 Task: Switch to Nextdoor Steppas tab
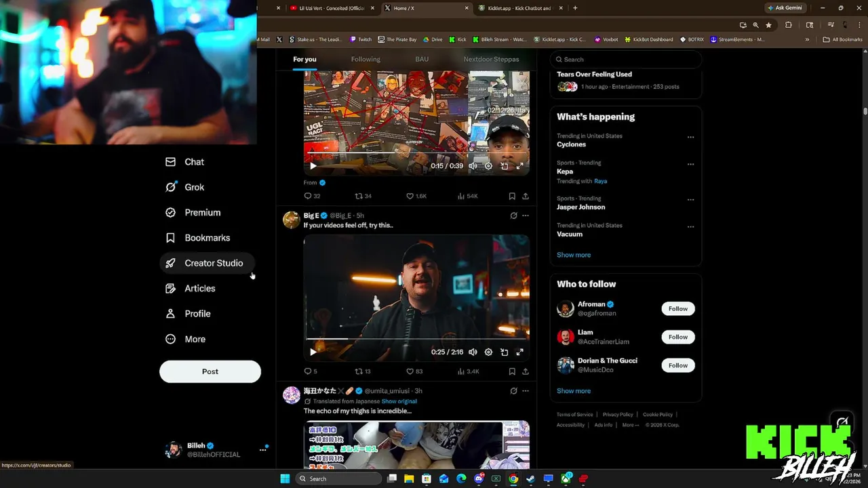[491, 59]
